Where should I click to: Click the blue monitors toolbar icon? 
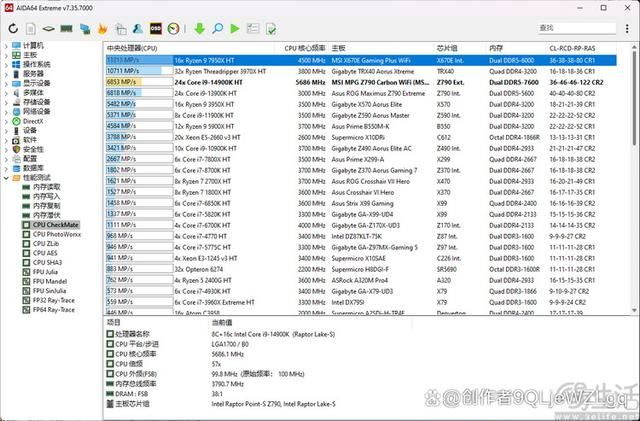point(85,29)
